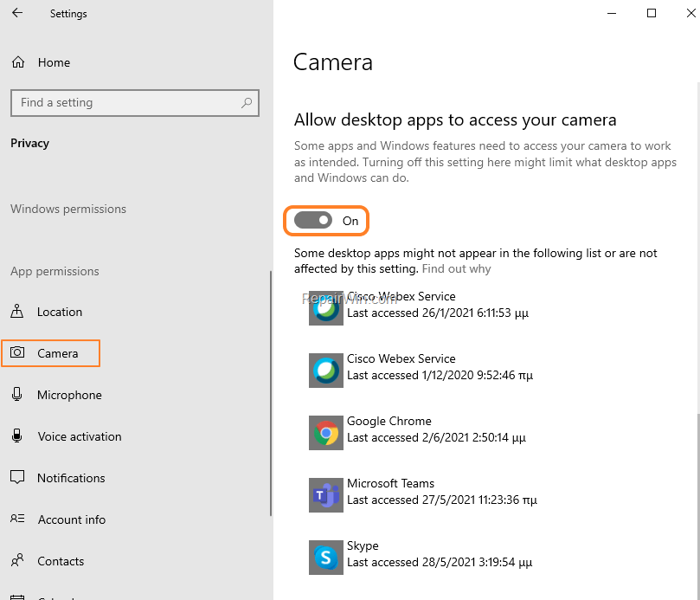Click the Home icon at the top
The height and width of the screenshot is (600, 700).
tap(16, 61)
